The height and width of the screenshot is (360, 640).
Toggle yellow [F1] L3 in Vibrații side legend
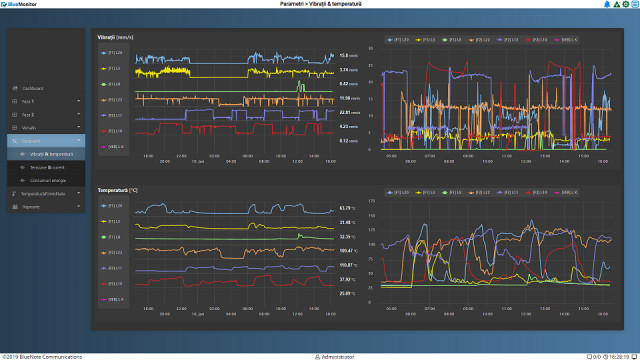(x=111, y=69)
